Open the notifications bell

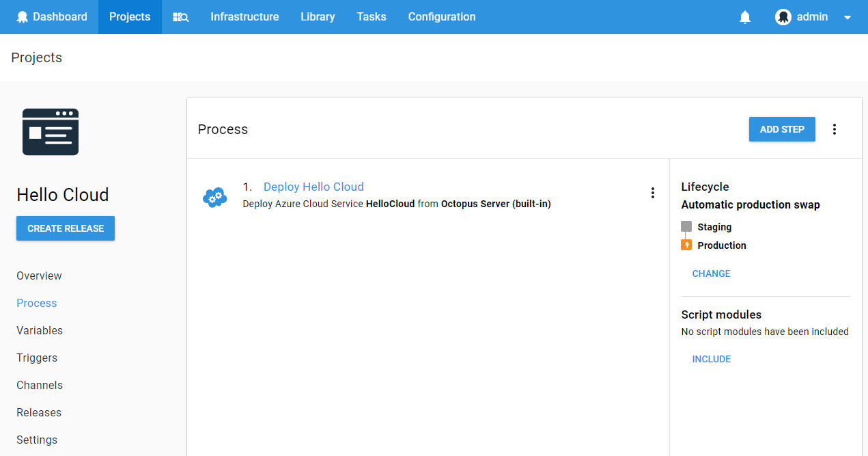pos(745,17)
